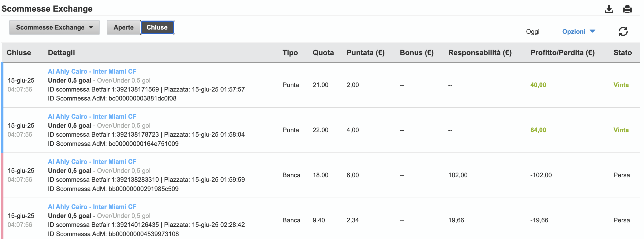Click the Oggi date filter
The width and height of the screenshot is (644, 239).
tap(533, 32)
